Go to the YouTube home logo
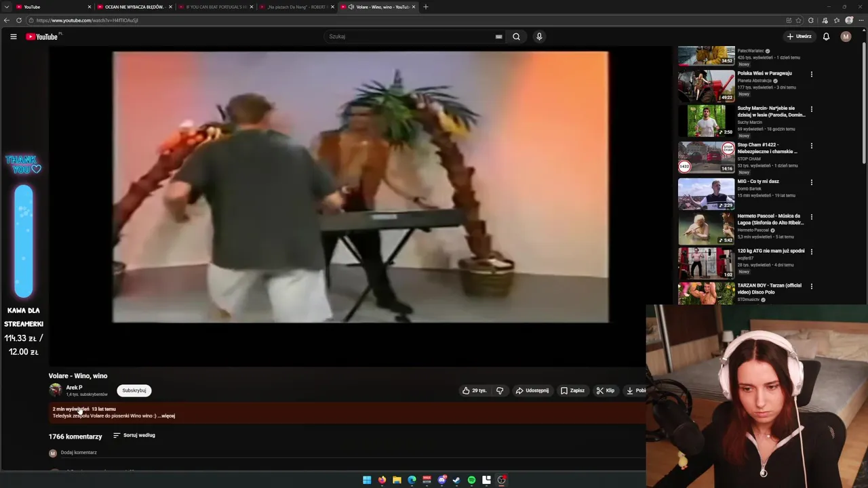868x488 pixels. [42, 37]
